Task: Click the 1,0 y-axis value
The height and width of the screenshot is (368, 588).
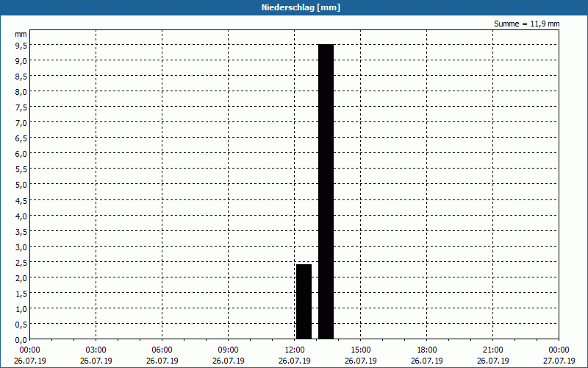Action: click(21, 309)
